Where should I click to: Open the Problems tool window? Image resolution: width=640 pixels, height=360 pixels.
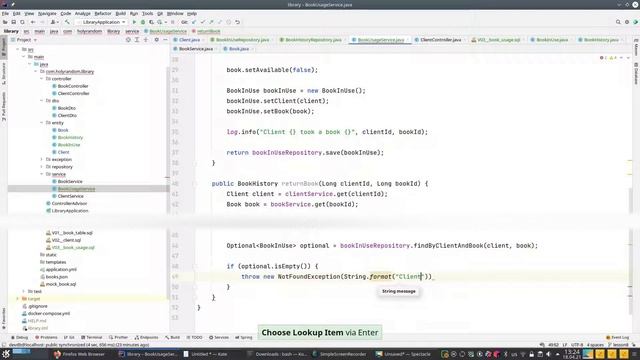pos(46,338)
